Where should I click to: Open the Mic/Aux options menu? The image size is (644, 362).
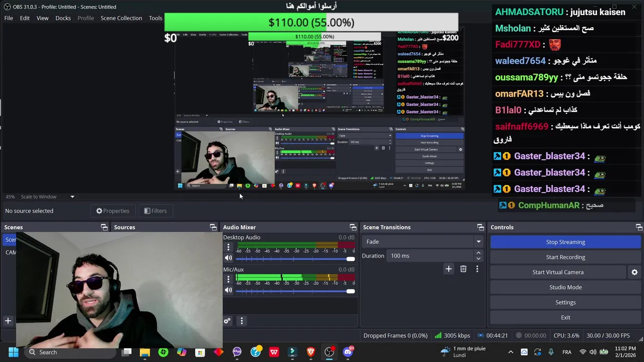point(228,279)
